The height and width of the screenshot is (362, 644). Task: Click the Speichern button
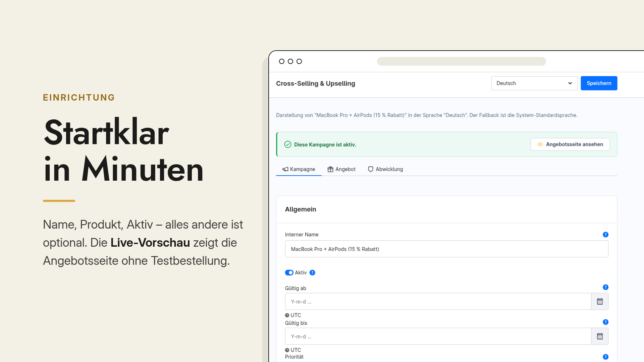click(599, 83)
